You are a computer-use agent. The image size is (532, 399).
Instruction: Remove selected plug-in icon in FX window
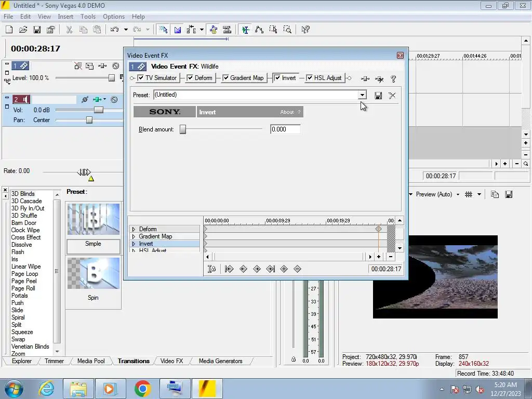click(x=379, y=79)
